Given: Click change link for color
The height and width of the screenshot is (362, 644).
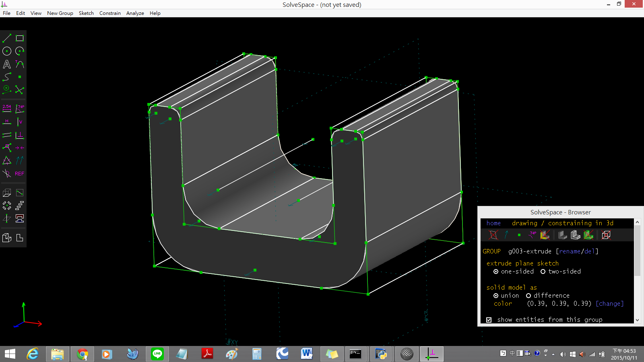Looking at the screenshot, I should click(x=609, y=304).
